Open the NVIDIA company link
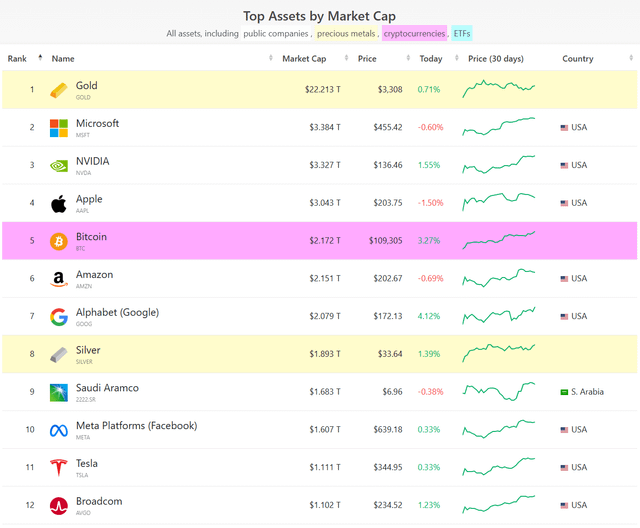Viewport: 640px width, 528px height. (x=93, y=161)
